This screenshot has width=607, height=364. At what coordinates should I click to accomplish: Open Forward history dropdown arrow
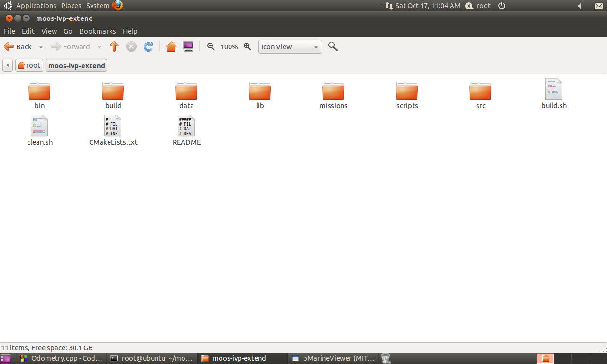(x=99, y=47)
